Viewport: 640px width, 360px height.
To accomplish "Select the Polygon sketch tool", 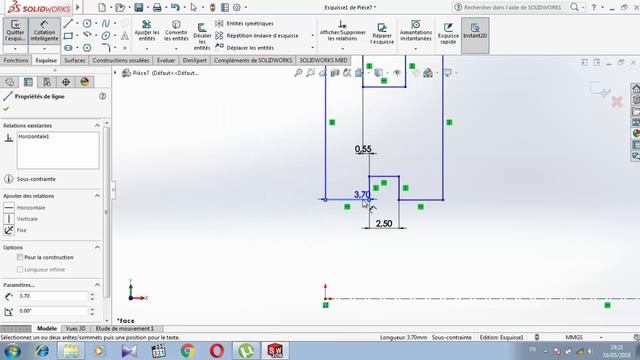I will 87,48.
